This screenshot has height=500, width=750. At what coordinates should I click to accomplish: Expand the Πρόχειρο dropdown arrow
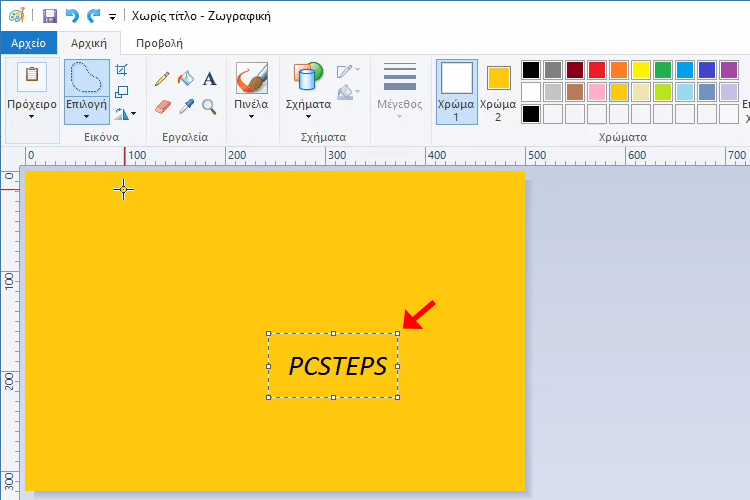click(32, 116)
